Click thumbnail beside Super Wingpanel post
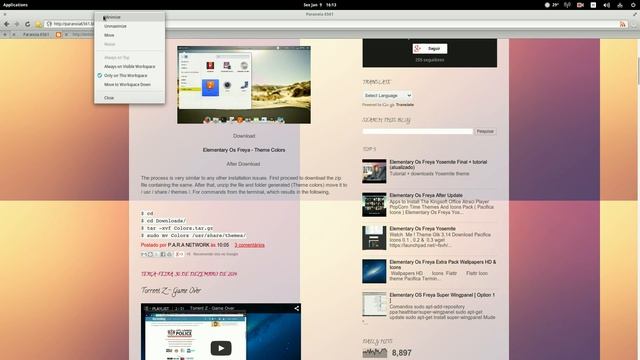Screen dimensions: 640x360 pyautogui.click(x=374, y=304)
